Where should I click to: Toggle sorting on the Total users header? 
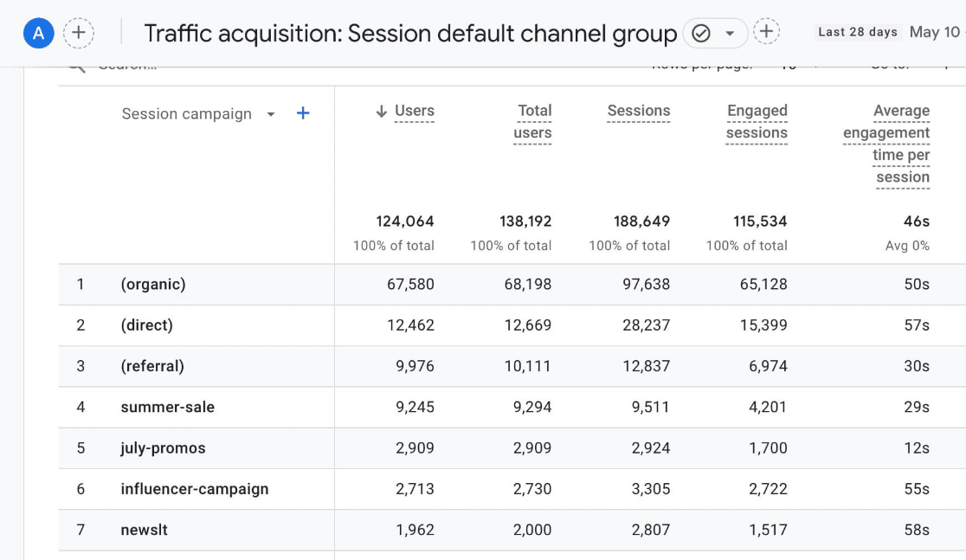[534, 121]
